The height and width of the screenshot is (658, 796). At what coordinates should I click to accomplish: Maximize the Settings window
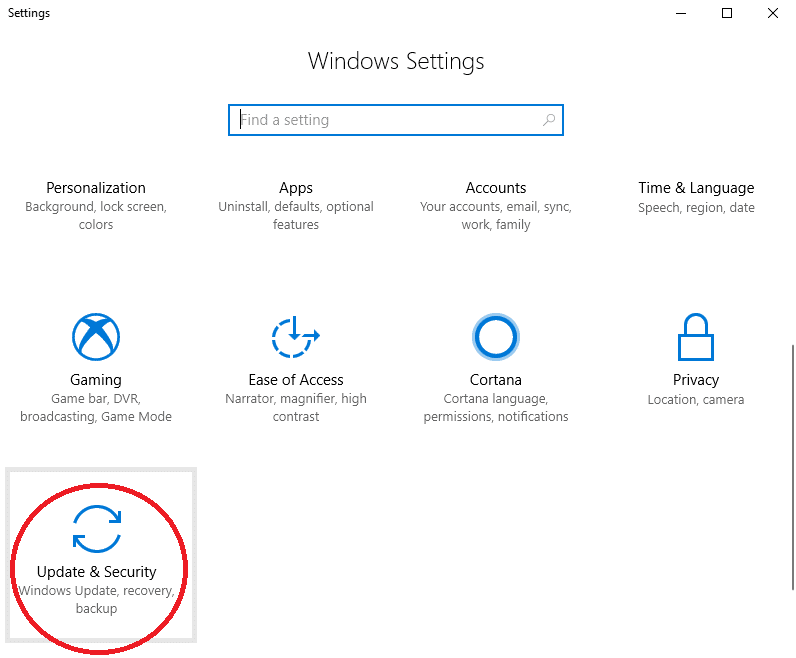click(727, 13)
